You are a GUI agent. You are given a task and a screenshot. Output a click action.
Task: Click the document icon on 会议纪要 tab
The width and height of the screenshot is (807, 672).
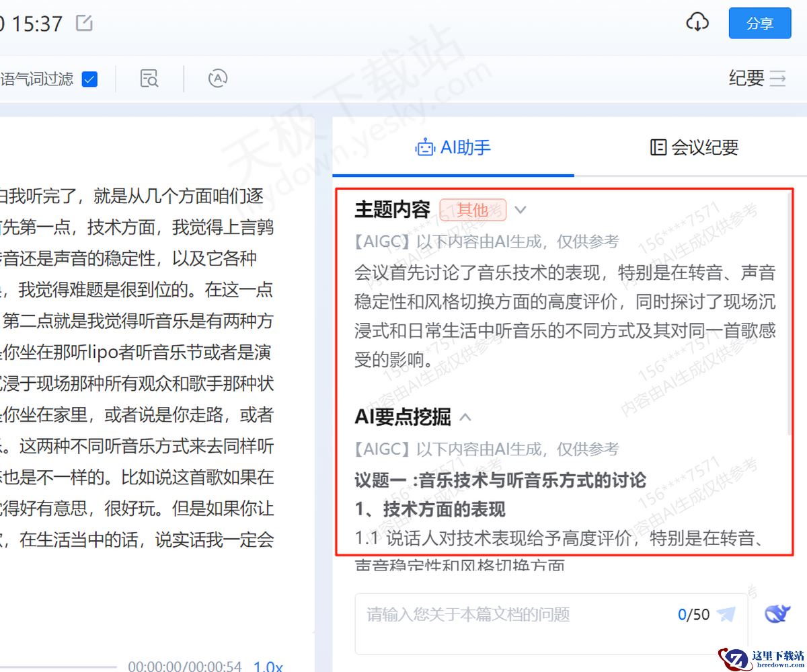tap(657, 148)
